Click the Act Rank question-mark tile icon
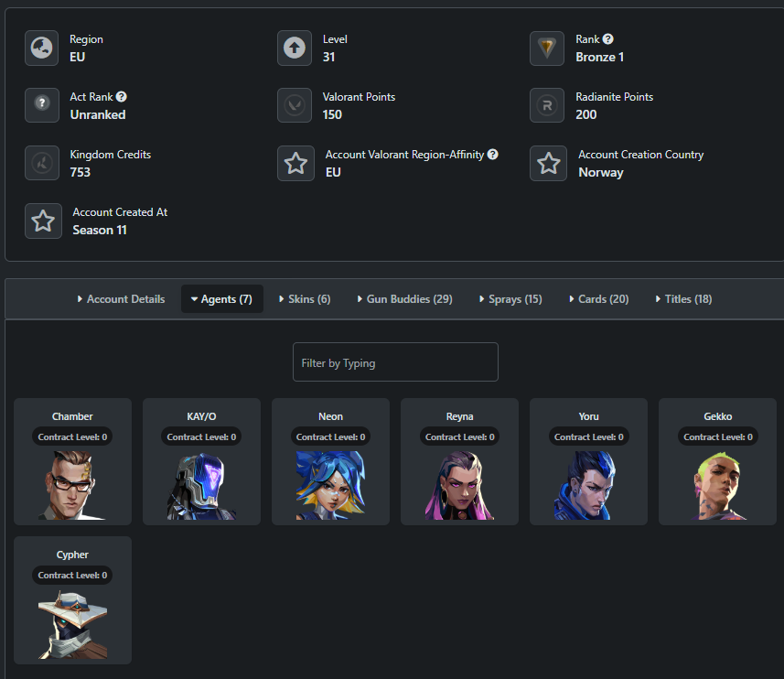The image size is (784, 679). point(42,105)
